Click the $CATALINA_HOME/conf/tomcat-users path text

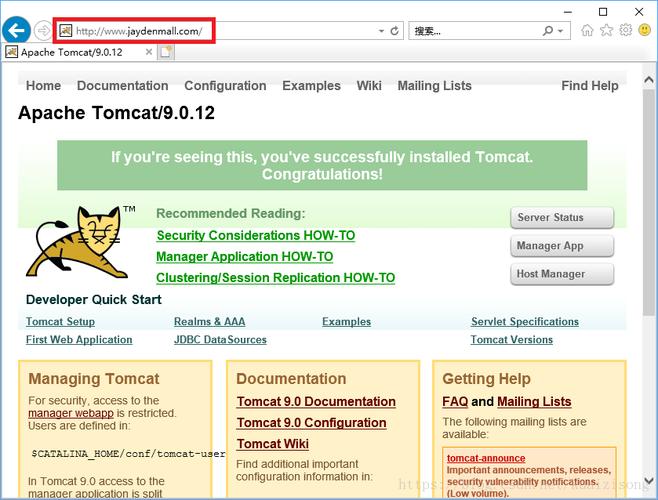tap(128, 454)
